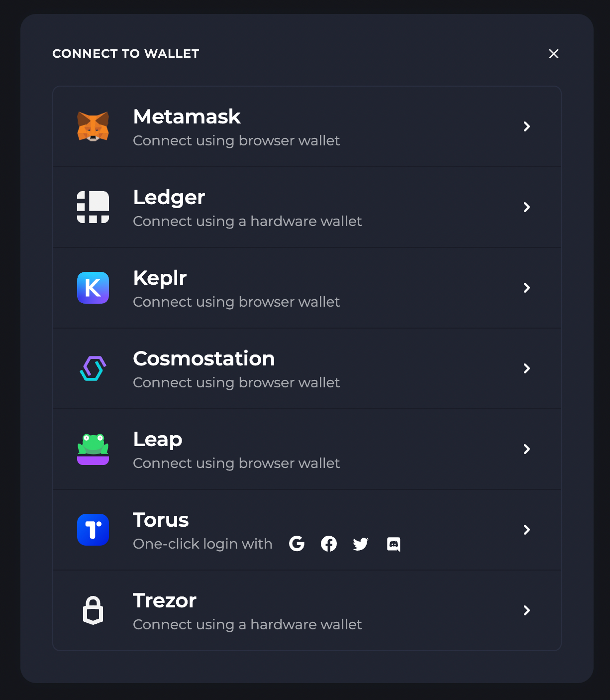
Task: Click the Twitter bird icon
Action: (361, 544)
